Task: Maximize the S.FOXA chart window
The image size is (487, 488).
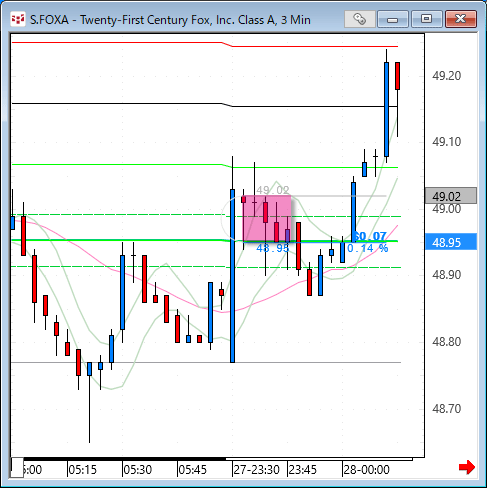Action: click(x=427, y=19)
